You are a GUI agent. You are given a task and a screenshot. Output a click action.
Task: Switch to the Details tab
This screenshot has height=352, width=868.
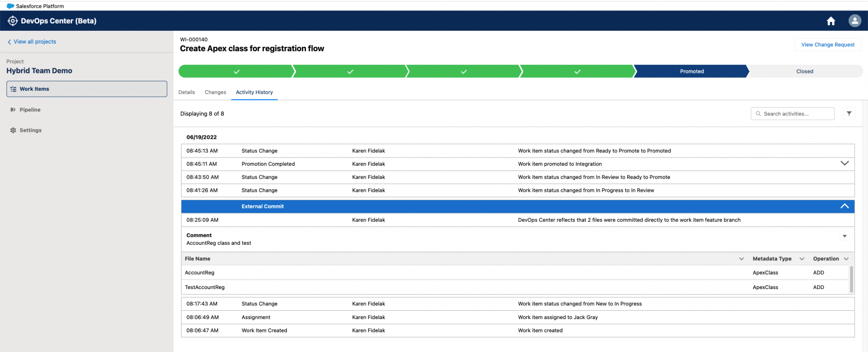(187, 92)
